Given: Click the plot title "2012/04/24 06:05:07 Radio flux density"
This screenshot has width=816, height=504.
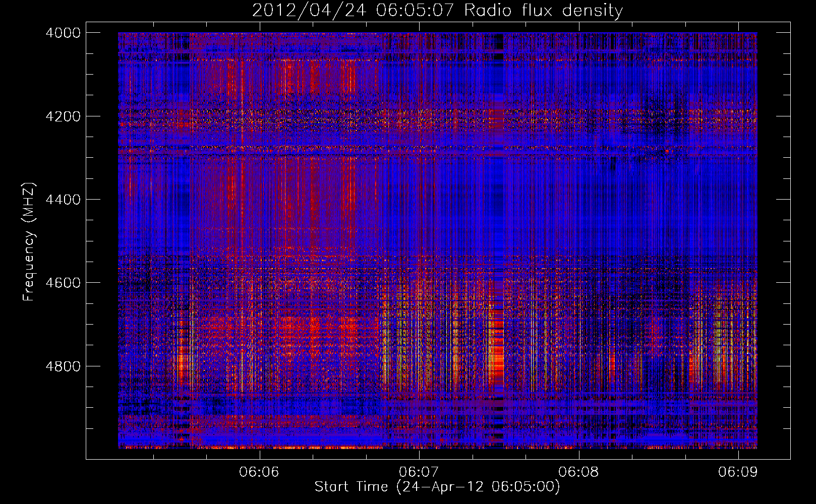Looking at the screenshot, I should point(437,11).
